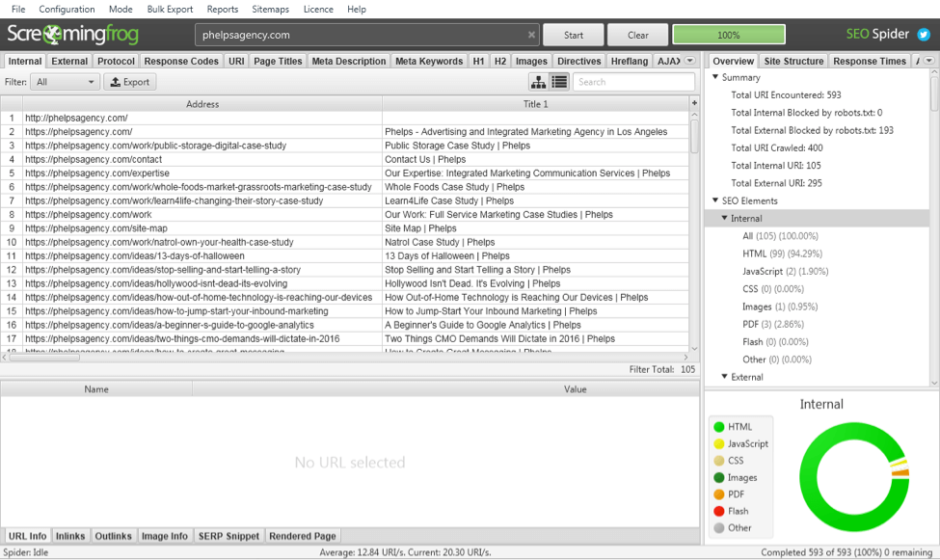Switch to the External tab
This screenshot has height=560, width=940.
point(69,61)
